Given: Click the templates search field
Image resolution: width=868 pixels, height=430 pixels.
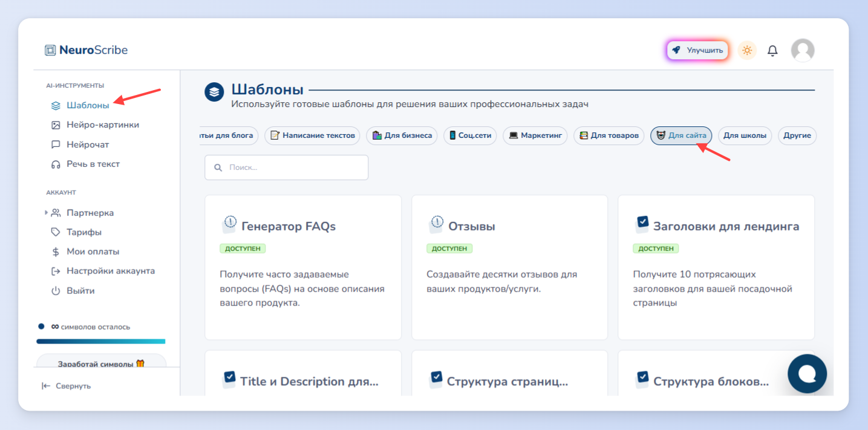Looking at the screenshot, I should point(286,168).
